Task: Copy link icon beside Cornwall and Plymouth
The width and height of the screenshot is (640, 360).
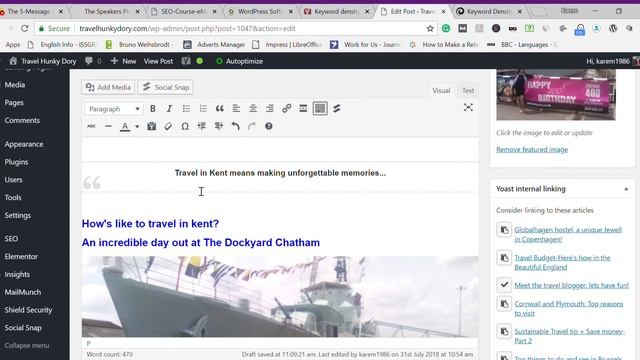Action: (x=504, y=304)
